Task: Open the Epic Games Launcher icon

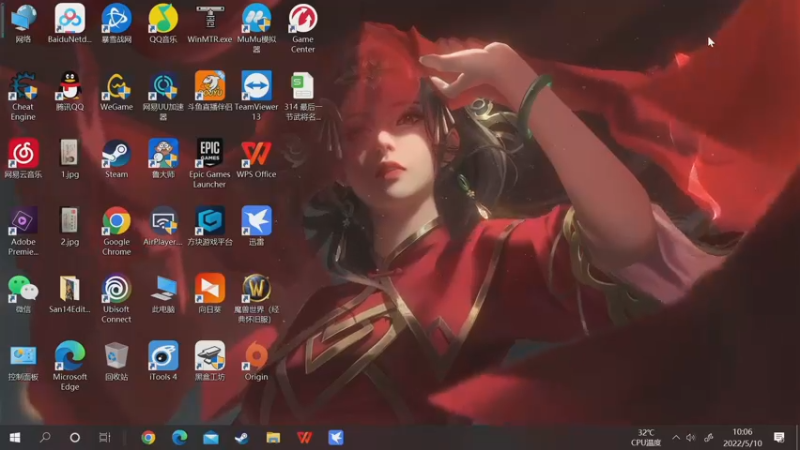Action: click(x=210, y=163)
